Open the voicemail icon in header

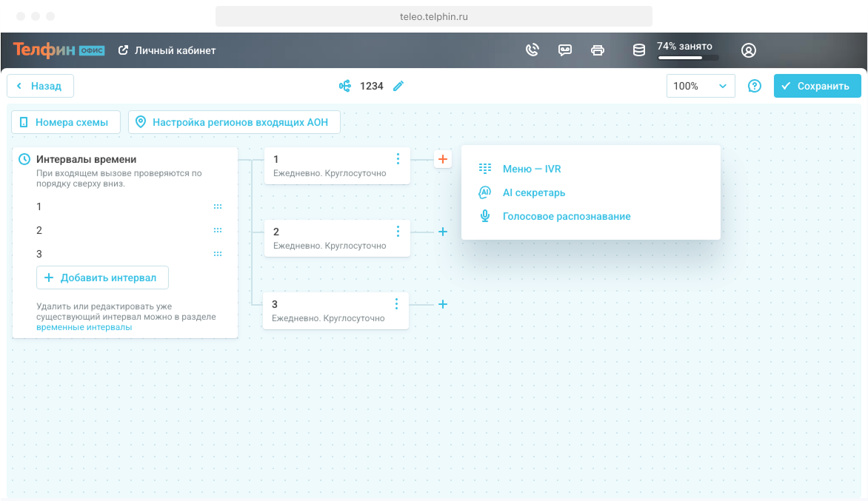tap(565, 50)
